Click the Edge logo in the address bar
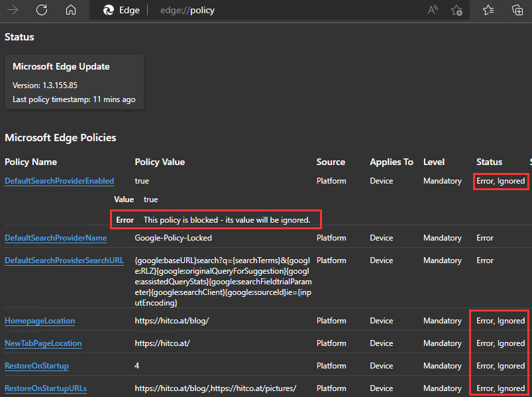This screenshot has height=397, width=532. [x=109, y=10]
